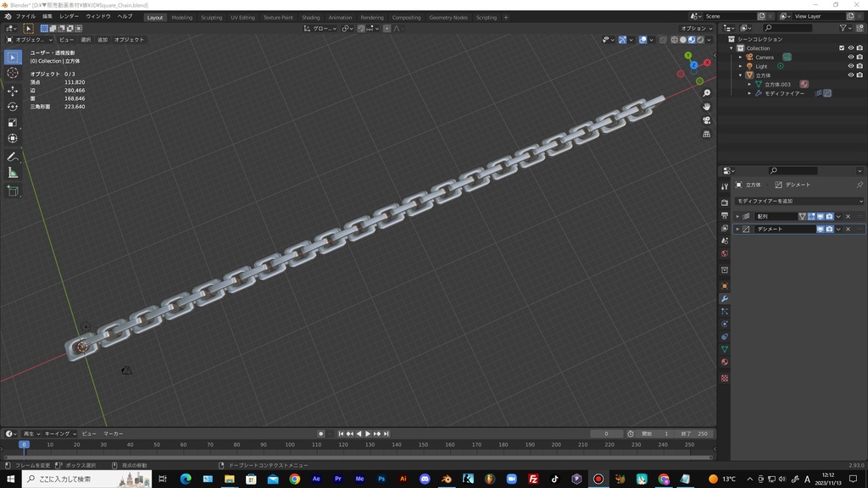Select the Rotate tool
868x488 pixels.
(x=12, y=105)
